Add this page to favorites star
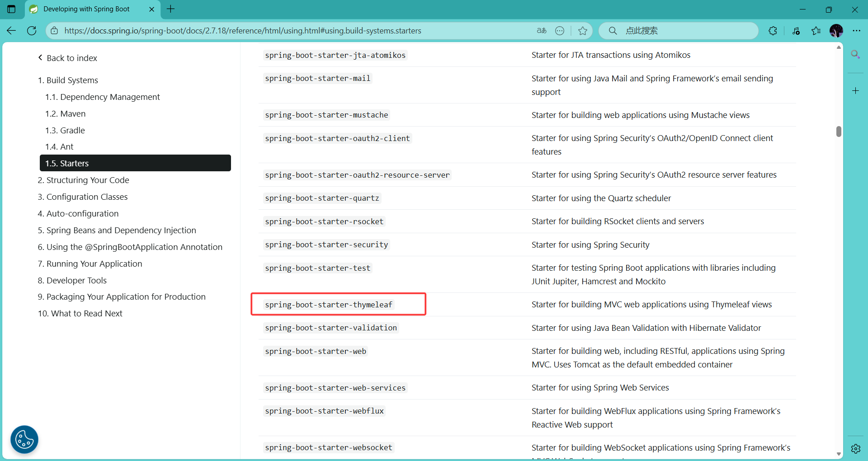 coord(583,31)
